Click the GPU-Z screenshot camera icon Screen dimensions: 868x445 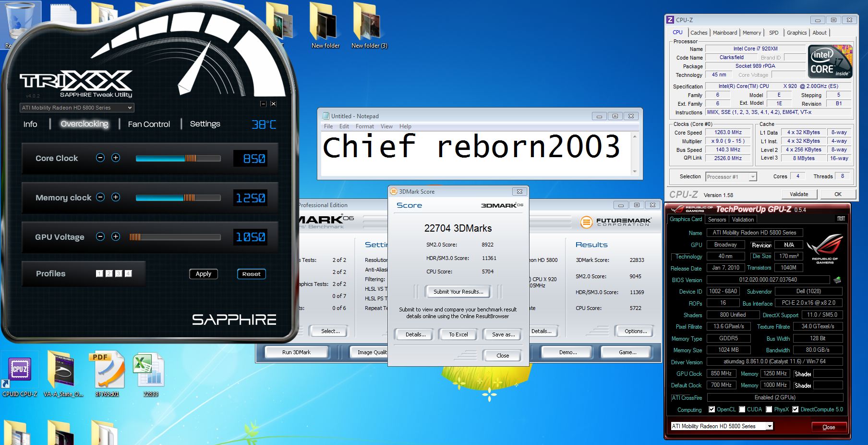coord(841,219)
